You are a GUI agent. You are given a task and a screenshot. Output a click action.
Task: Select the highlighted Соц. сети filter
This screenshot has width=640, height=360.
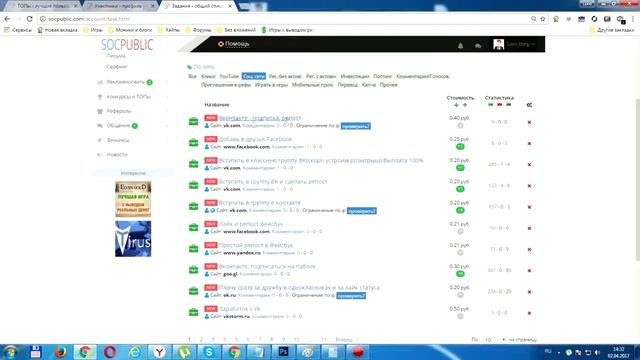click(x=253, y=76)
